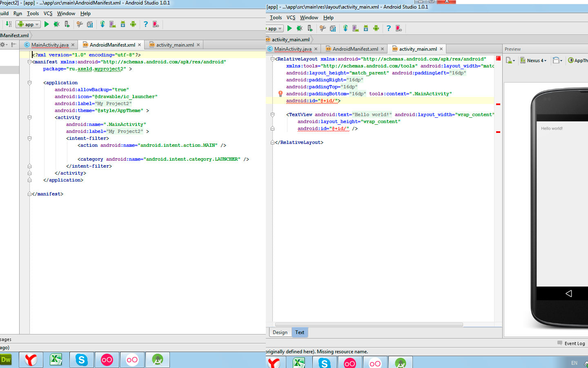Click Make Project icon in left window

[9, 25]
